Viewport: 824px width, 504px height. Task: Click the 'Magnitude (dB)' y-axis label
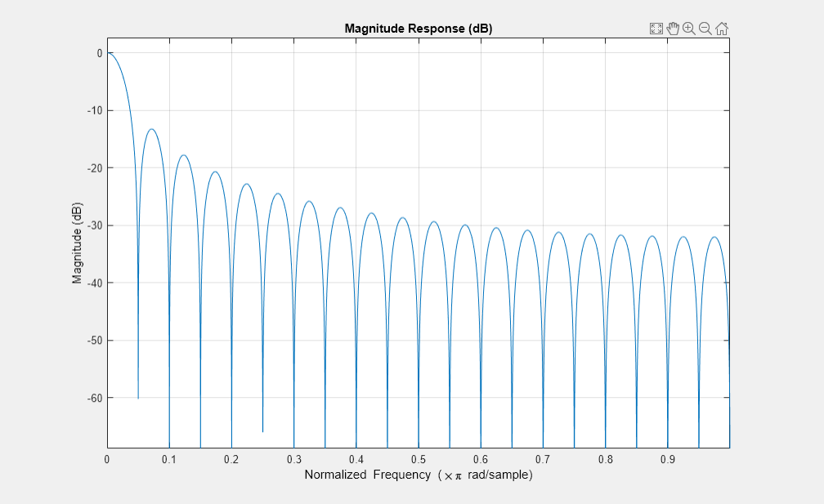tap(77, 243)
